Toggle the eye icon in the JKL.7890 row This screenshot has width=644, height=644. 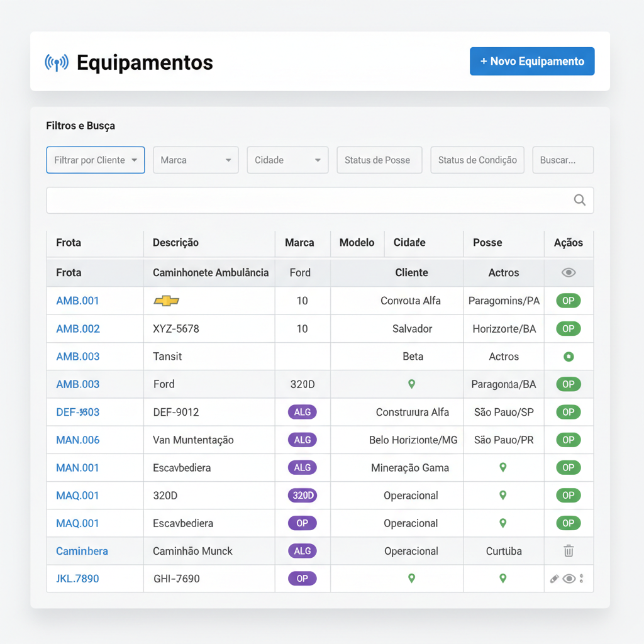pos(569,579)
